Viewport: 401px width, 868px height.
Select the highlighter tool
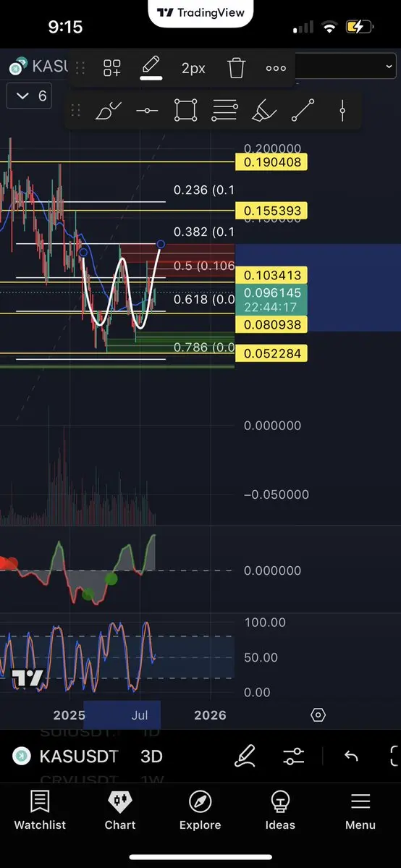263,110
